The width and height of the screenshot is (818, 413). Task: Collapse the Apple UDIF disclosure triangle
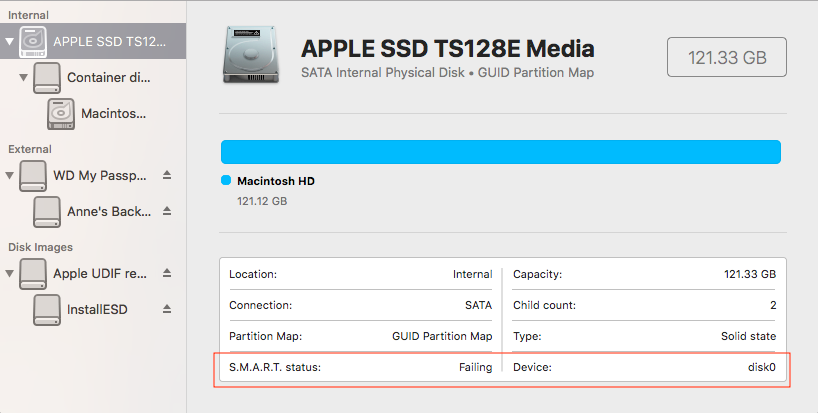[x=9, y=273]
